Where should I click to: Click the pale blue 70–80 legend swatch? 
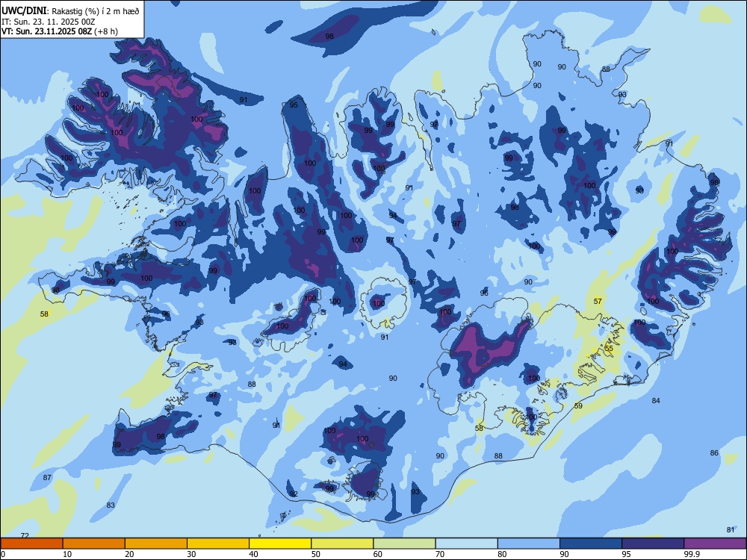[x=466, y=544]
